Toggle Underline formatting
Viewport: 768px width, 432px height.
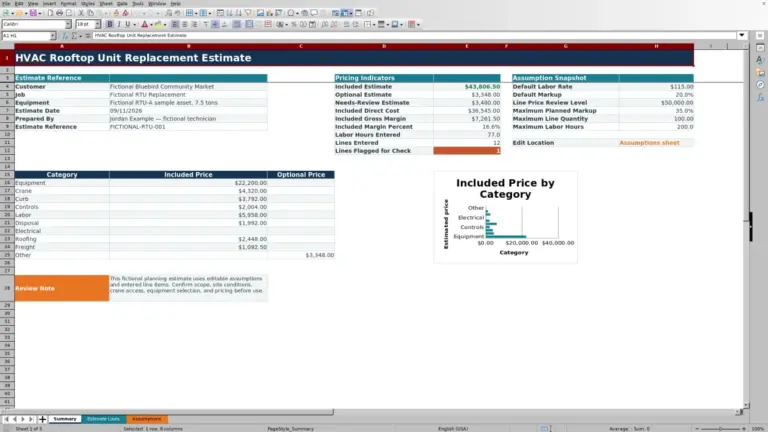click(128, 24)
